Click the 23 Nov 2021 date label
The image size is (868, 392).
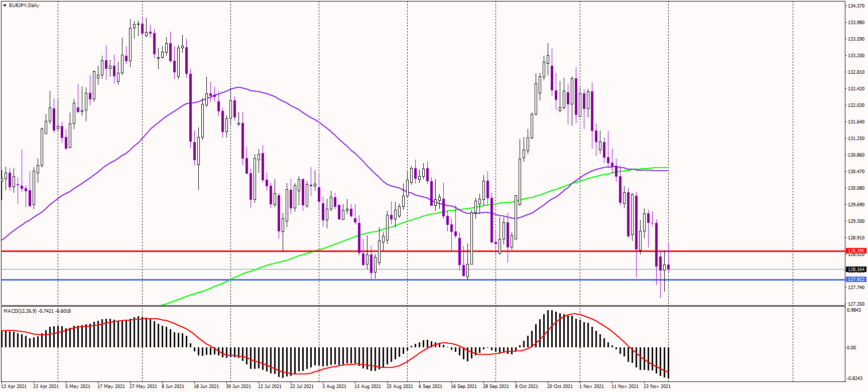(x=657, y=386)
